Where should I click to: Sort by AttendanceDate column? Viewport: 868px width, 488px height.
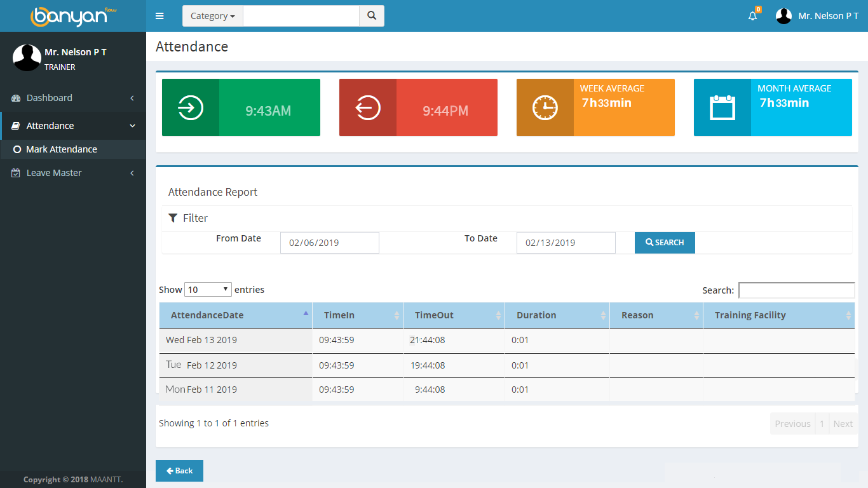(x=236, y=315)
